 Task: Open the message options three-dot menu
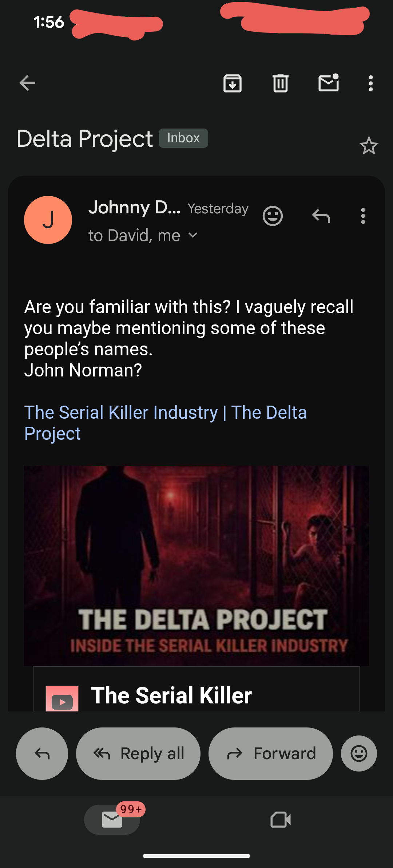363,216
